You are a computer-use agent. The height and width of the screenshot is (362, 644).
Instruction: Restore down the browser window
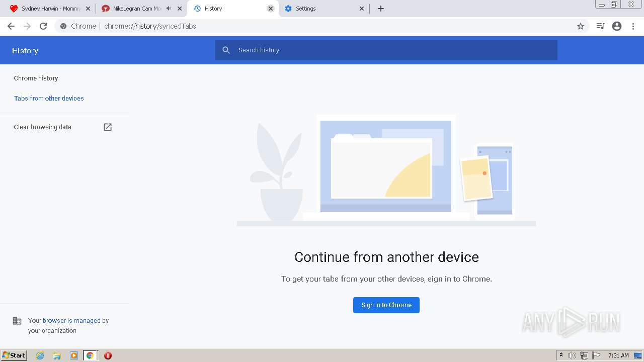[x=614, y=4]
